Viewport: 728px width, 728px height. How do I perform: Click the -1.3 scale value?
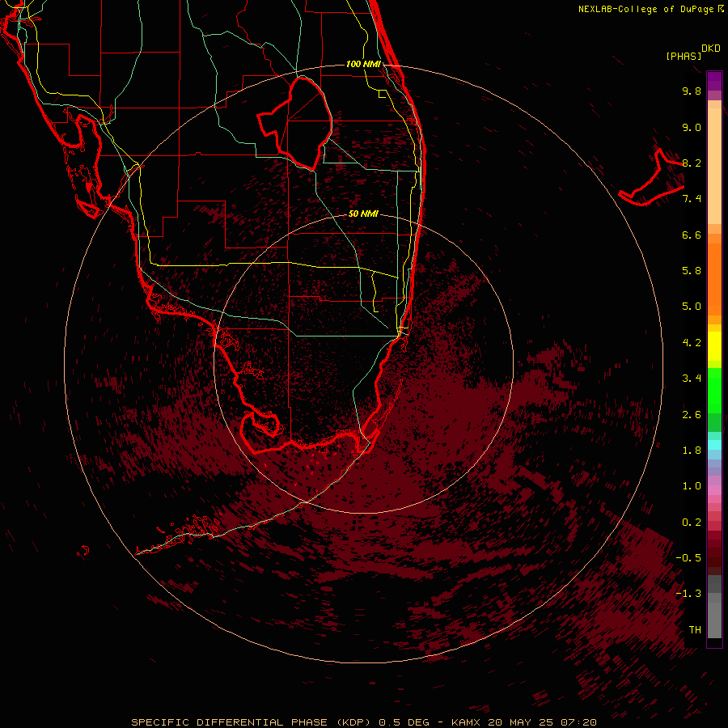688,594
